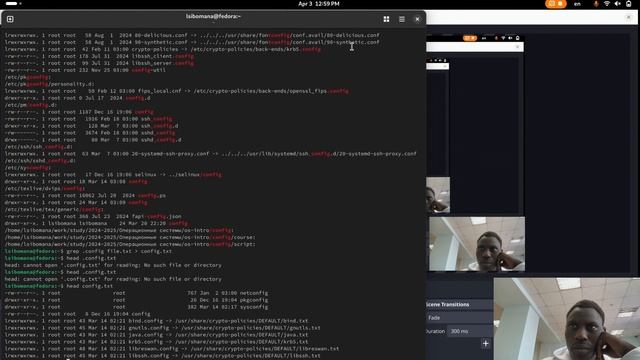This screenshot has height=360, width=640.
Task: Close the white OBS window behind the terminal
Action: [x=629, y=17]
